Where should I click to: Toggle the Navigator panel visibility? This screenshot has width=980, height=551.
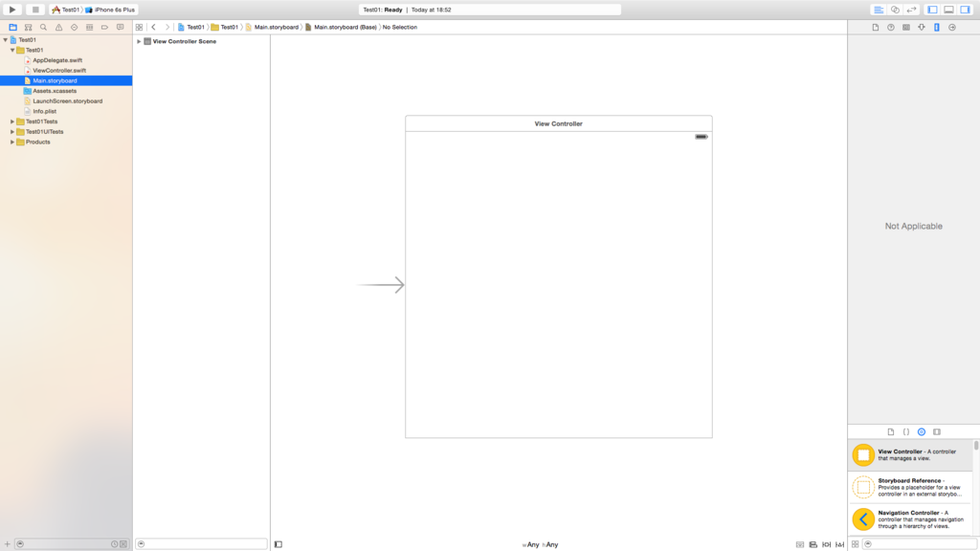932,10
